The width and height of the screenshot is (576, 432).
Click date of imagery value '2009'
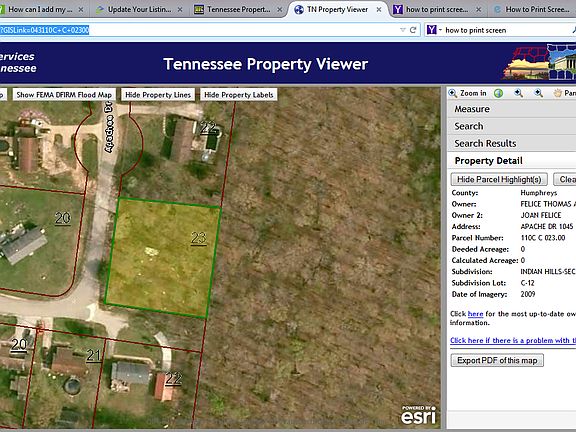click(x=528, y=294)
